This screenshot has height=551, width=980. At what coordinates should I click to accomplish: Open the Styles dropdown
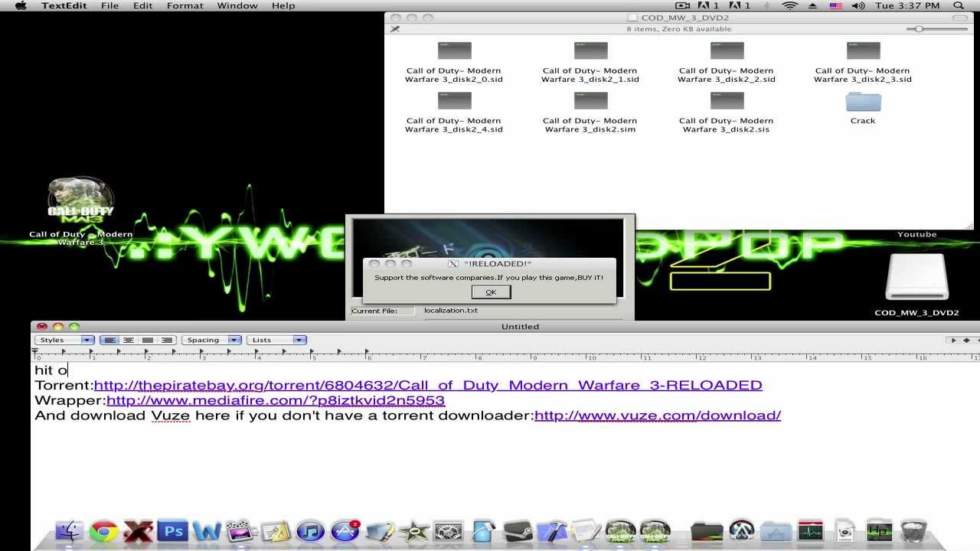point(64,340)
